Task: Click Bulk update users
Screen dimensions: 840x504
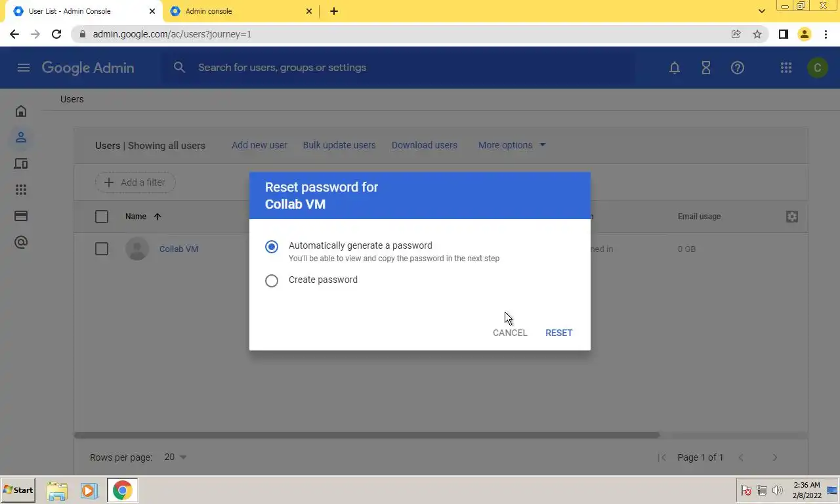Action: (339, 145)
